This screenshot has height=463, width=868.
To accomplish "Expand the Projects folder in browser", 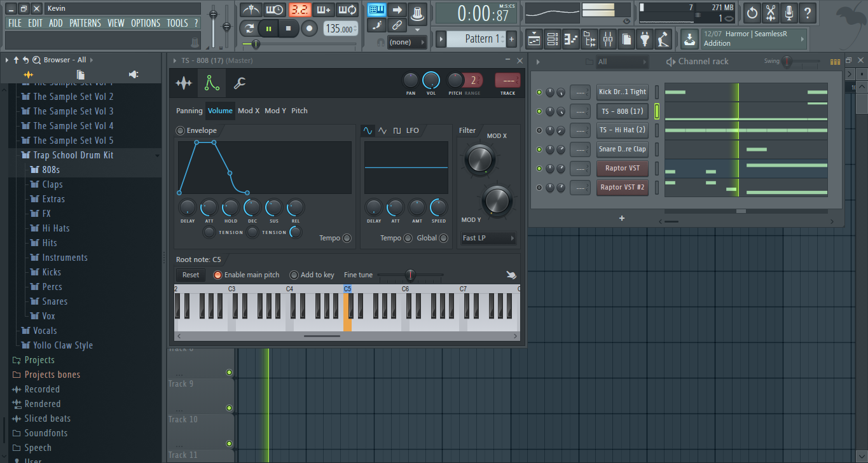I will [x=39, y=360].
